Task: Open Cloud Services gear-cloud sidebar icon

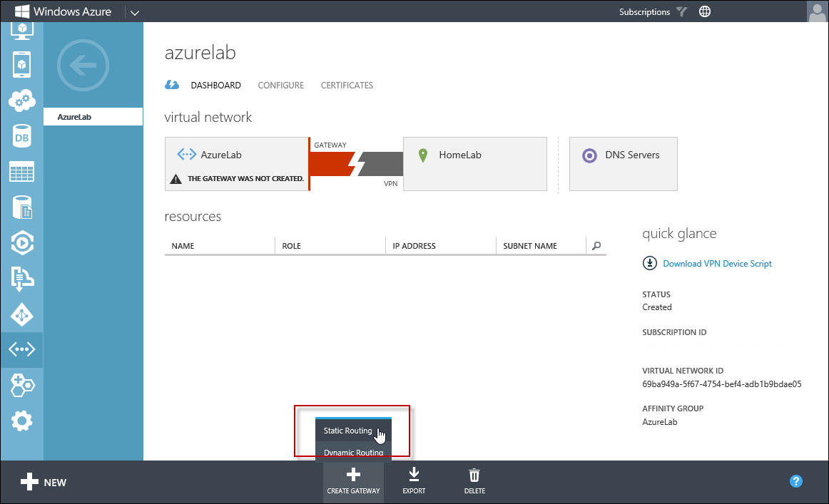Action: point(21,101)
